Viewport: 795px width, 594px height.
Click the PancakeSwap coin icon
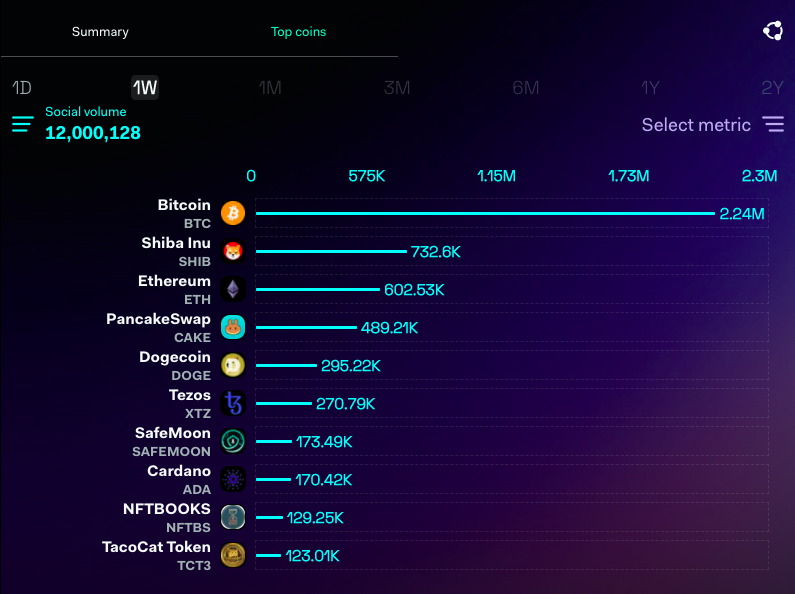pyautogui.click(x=233, y=328)
